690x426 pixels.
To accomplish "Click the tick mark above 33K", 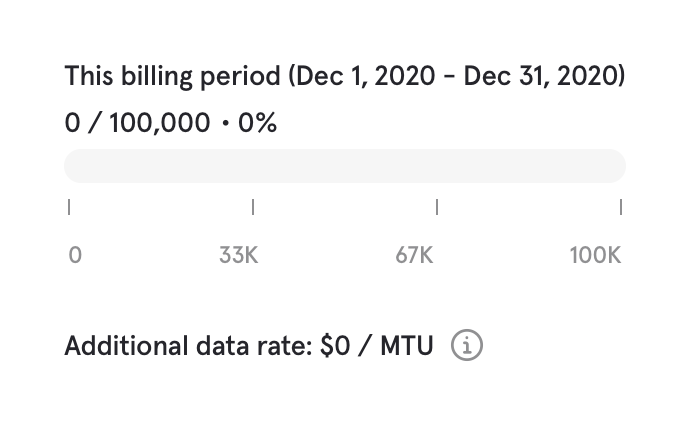I will pos(253,207).
